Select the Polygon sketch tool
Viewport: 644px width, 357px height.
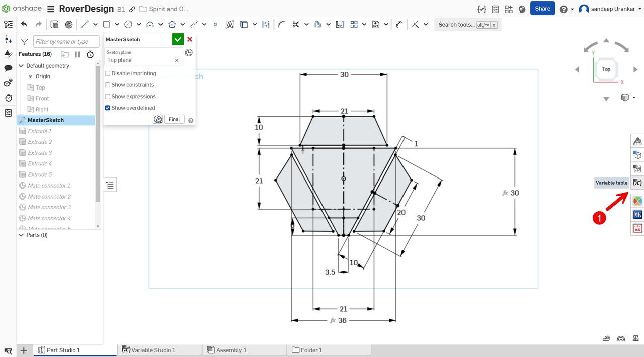click(x=173, y=24)
